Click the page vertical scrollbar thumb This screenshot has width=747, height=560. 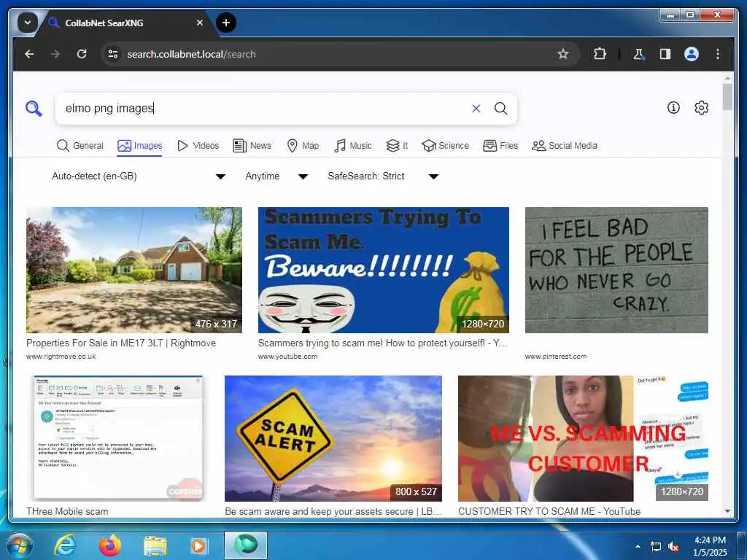(727, 97)
